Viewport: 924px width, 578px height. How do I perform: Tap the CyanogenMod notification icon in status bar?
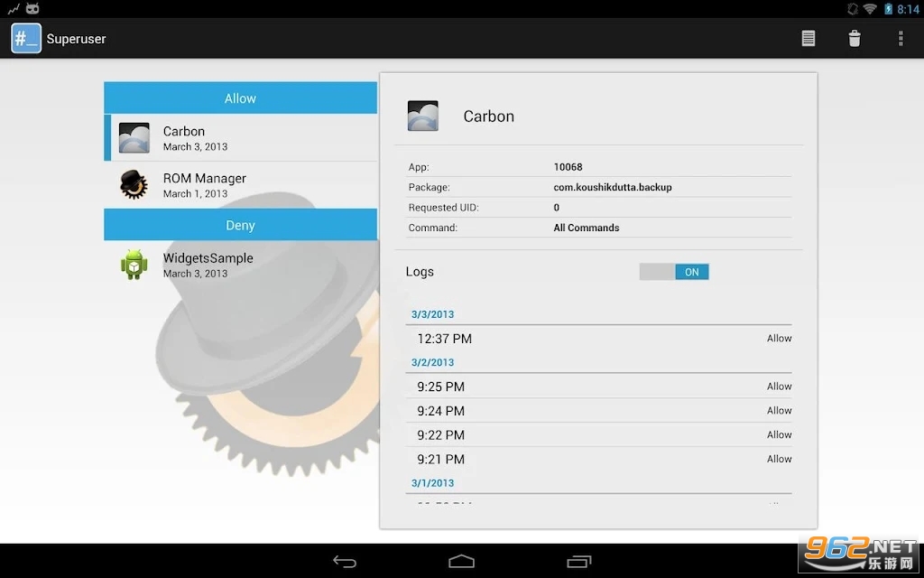click(x=33, y=9)
